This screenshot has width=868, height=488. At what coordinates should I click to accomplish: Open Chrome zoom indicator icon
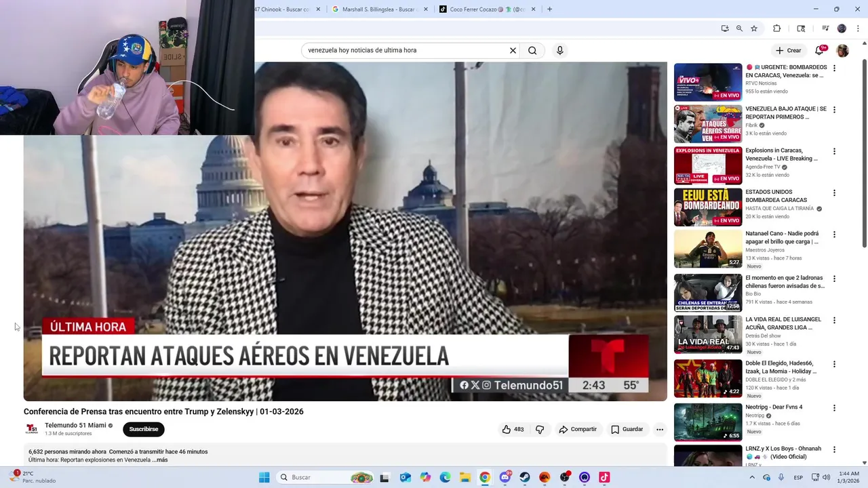click(x=739, y=28)
